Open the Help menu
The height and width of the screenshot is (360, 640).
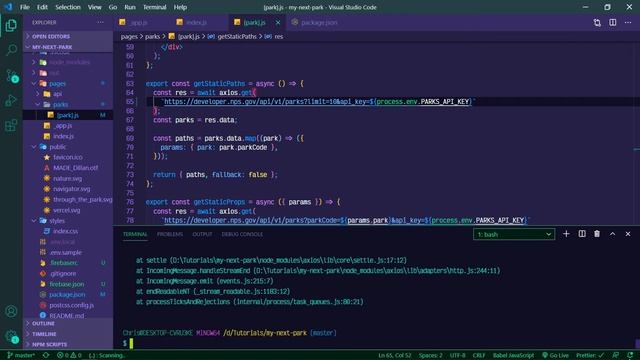pos(180,7)
